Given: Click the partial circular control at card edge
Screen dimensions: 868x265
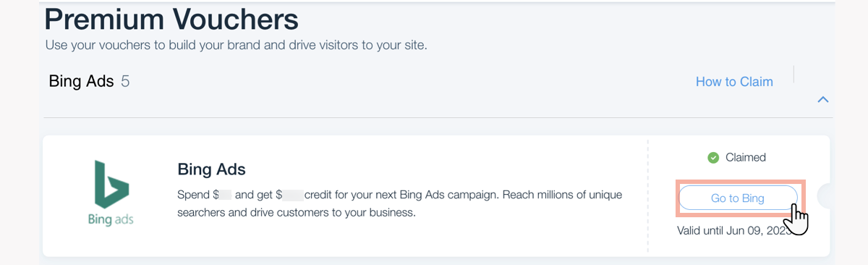Looking at the screenshot, I should [x=823, y=196].
